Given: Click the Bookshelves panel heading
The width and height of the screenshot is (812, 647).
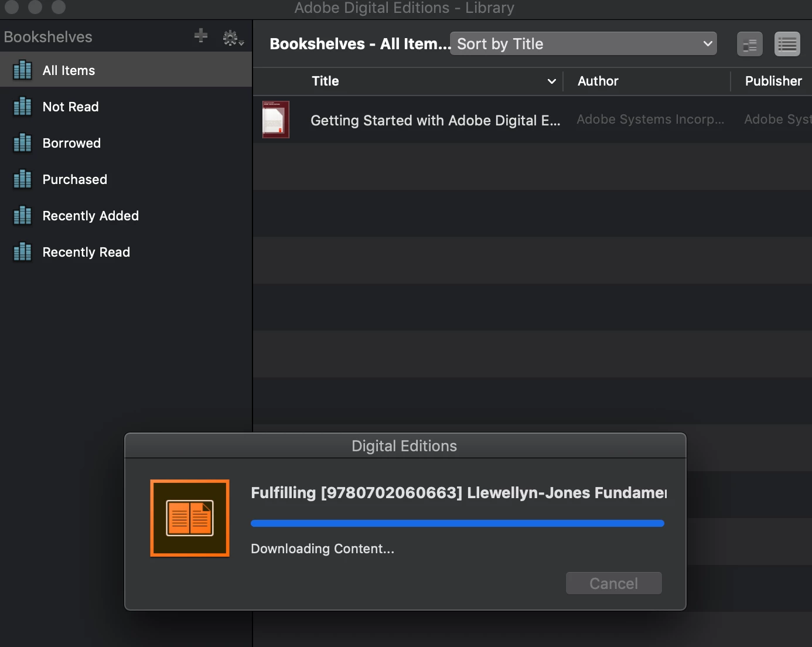Looking at the screenshot, I should pos(48,37).
